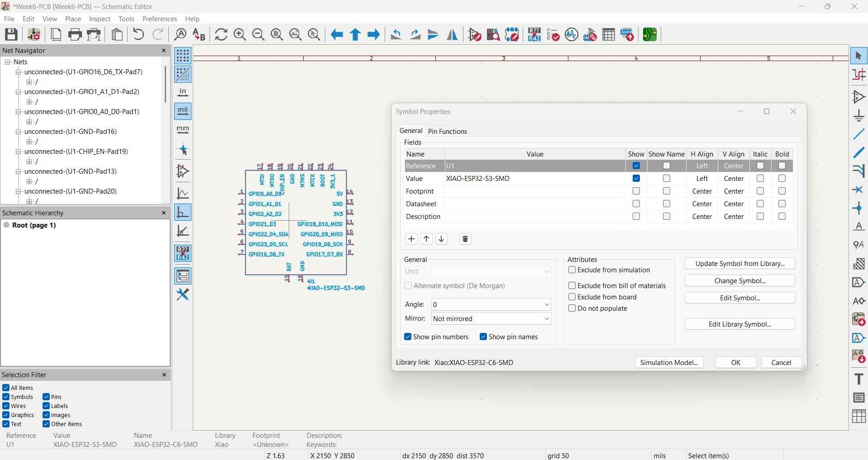Toggle Bold for the Datasheet field

pyautogui.click(x=782, y=204)
